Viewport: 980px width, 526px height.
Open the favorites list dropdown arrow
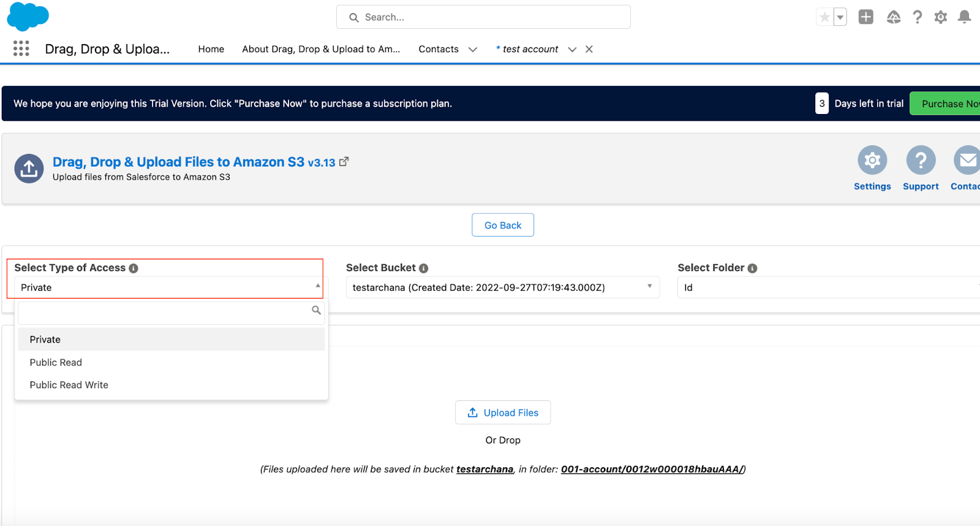840,17
